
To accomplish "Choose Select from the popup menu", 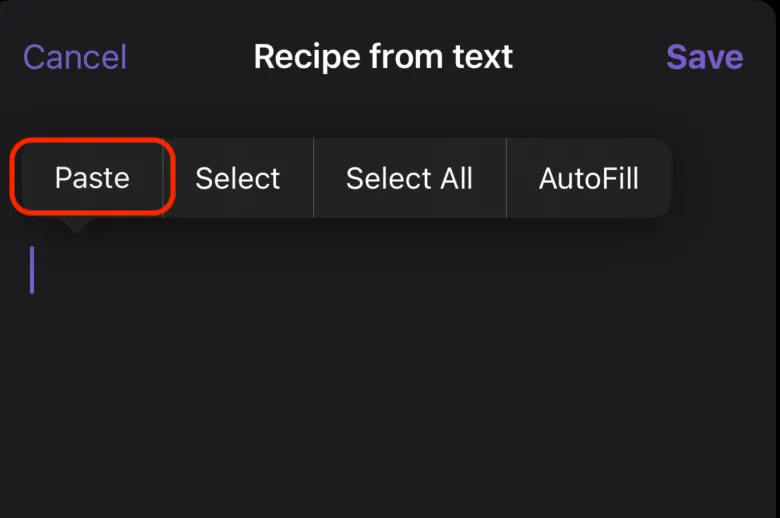I will click(237, 178).
